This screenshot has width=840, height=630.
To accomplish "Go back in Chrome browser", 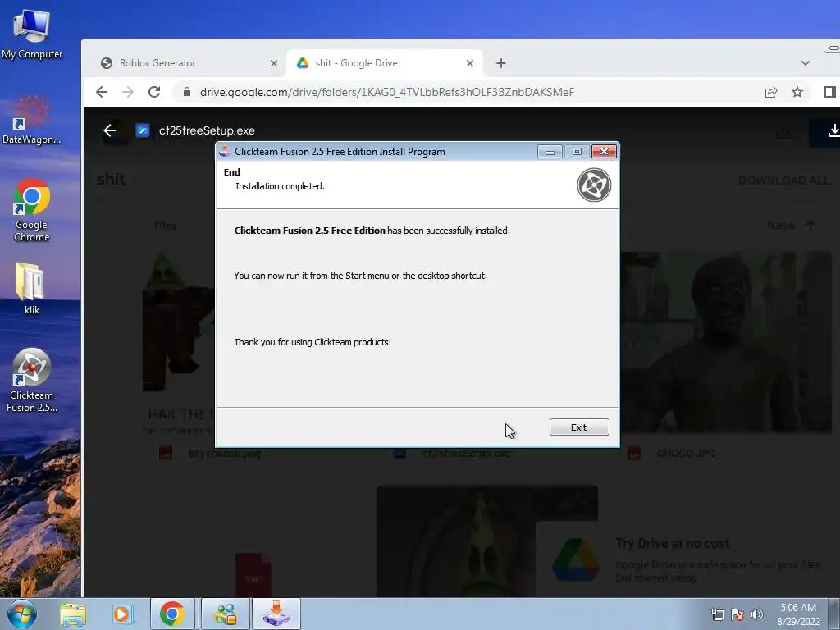I will point(102,92).
